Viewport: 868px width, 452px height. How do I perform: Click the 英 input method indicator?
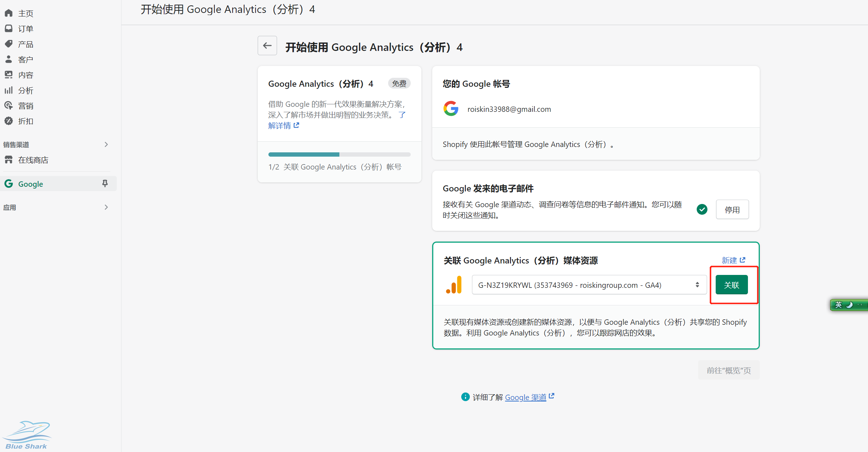[839, 305]
